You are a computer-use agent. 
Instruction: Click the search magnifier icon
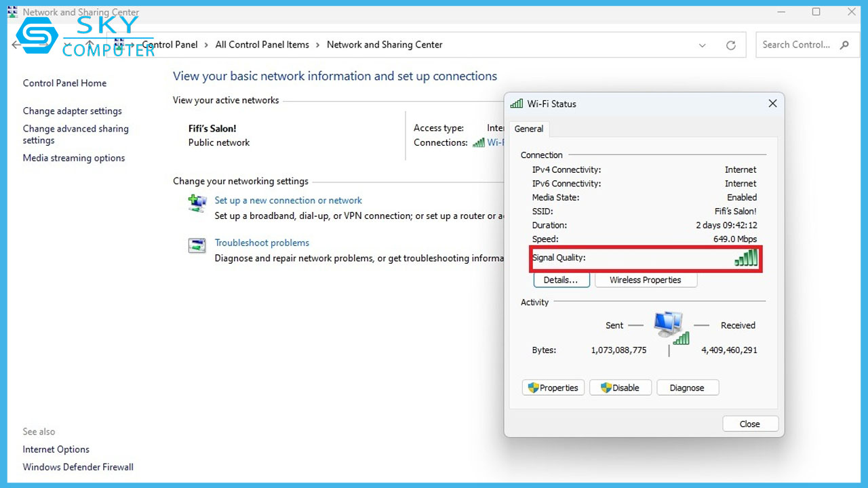[844, 45]
